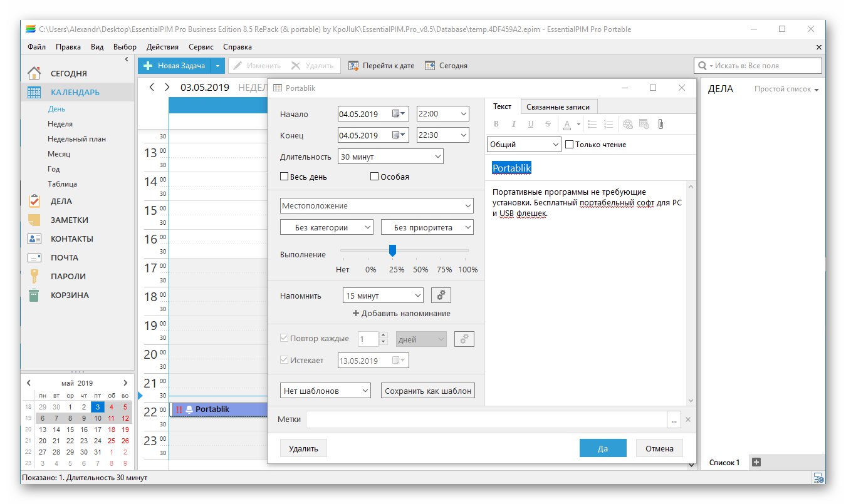Click the search field Искать в: Все поля
This screenshot has width=846, height=504.
[758, 66]
